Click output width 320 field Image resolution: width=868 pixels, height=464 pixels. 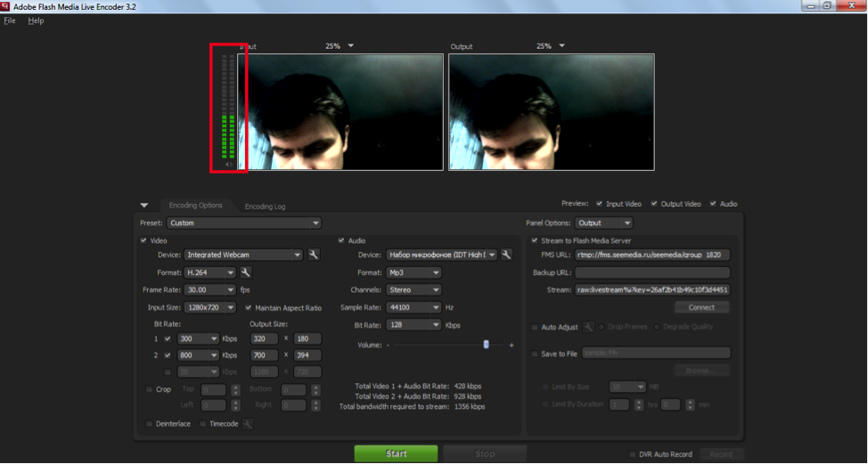pos(265,339)
